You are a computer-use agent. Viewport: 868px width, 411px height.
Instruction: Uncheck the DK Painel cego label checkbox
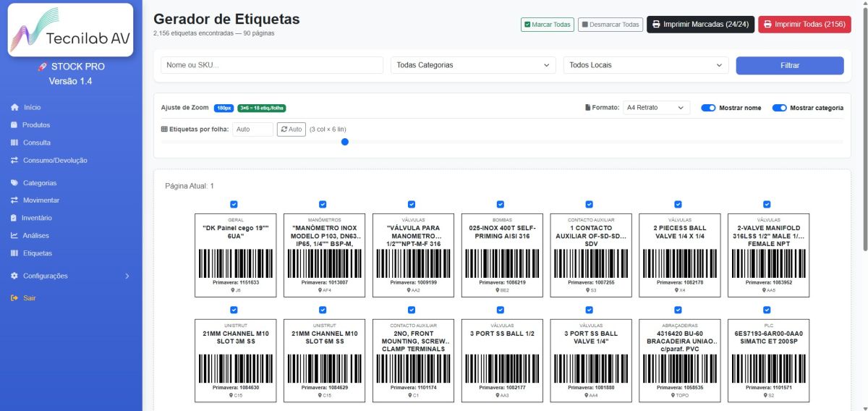[x=234, y=205]
